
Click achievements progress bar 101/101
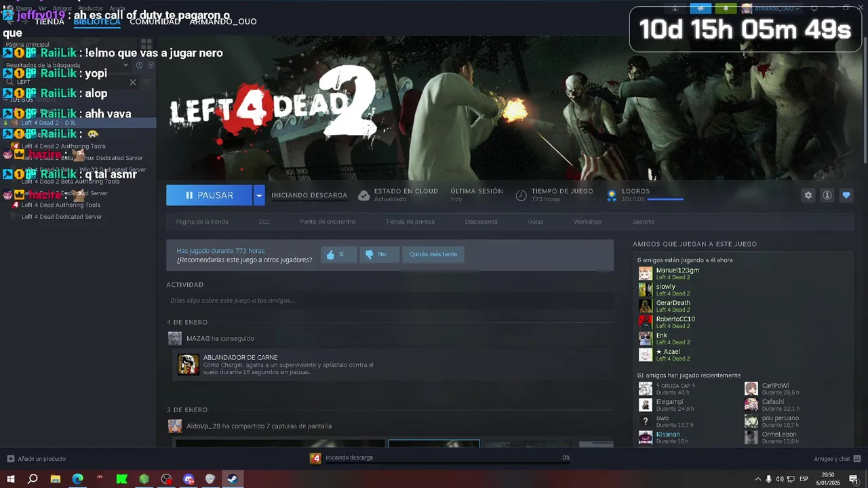[665, 199]
